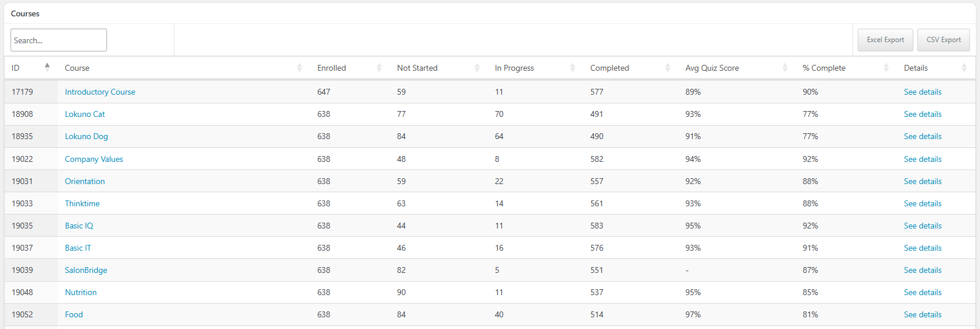See details for the Food course
The width and height of the screenshot is (980, 329).
[x=923, y=314]
